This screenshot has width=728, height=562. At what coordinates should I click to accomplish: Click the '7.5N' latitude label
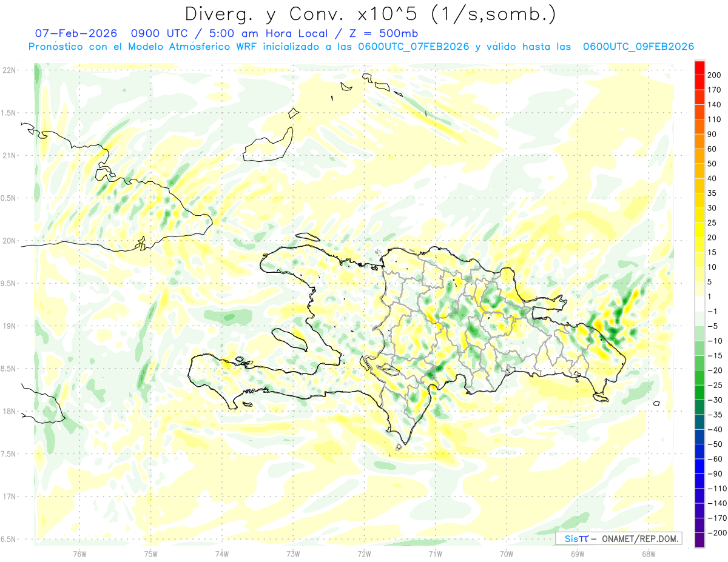click(9, 454)
